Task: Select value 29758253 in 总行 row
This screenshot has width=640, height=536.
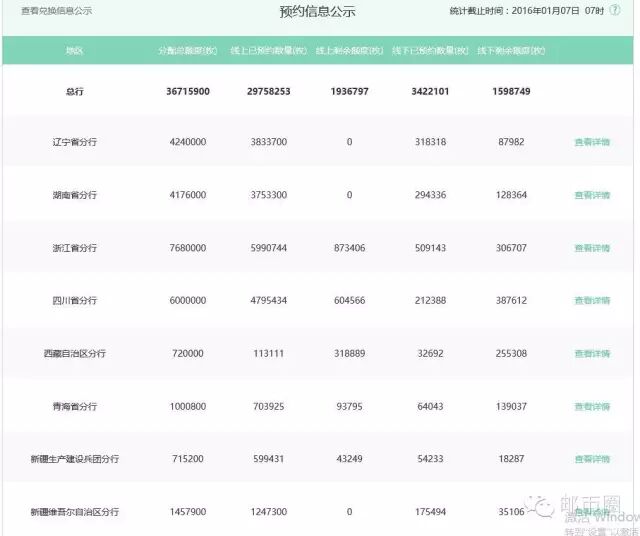Action: click(269, 91)
